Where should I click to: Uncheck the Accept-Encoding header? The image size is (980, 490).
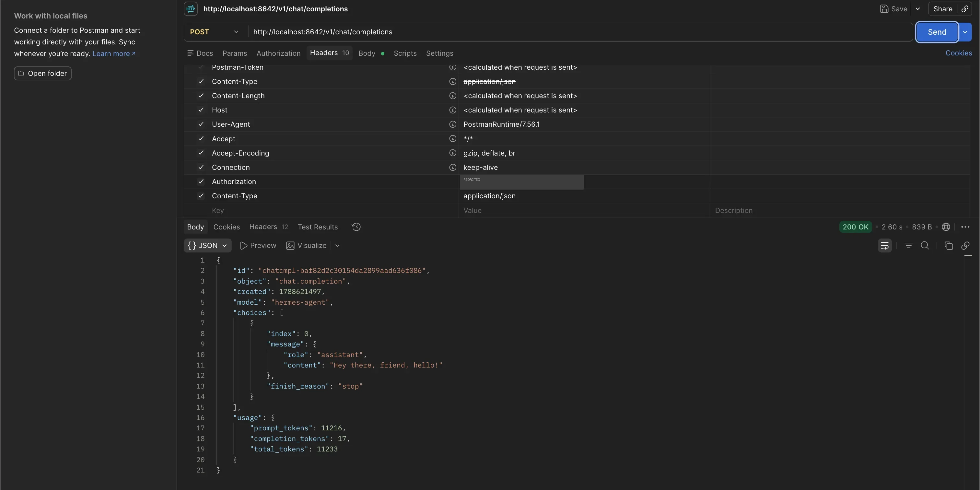tap(201, 153)
